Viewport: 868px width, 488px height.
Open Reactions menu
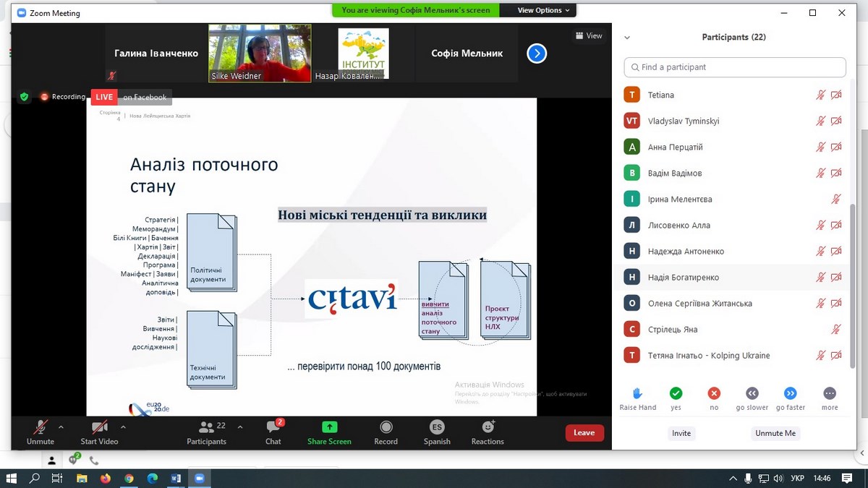click(488, 427)
